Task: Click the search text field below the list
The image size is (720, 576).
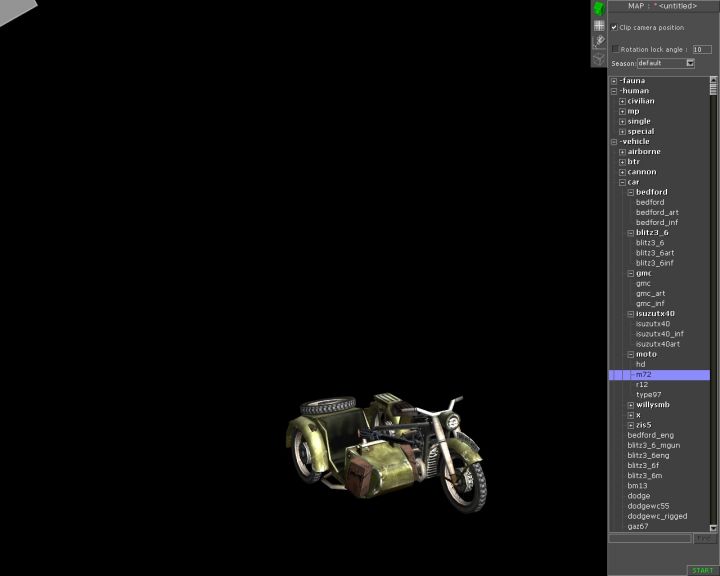Action: pos(650,538)
